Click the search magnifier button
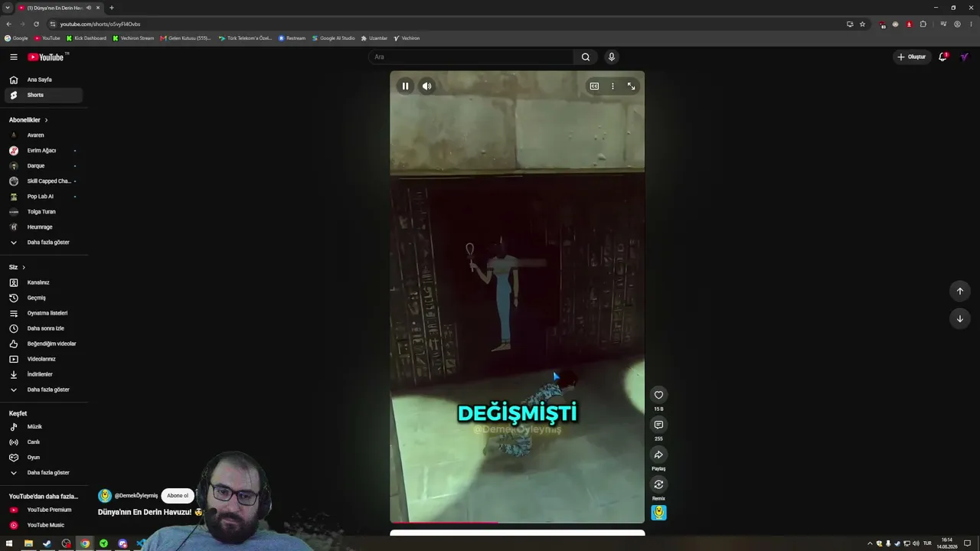This screenshot has width=980, height=551. [586, 57]
